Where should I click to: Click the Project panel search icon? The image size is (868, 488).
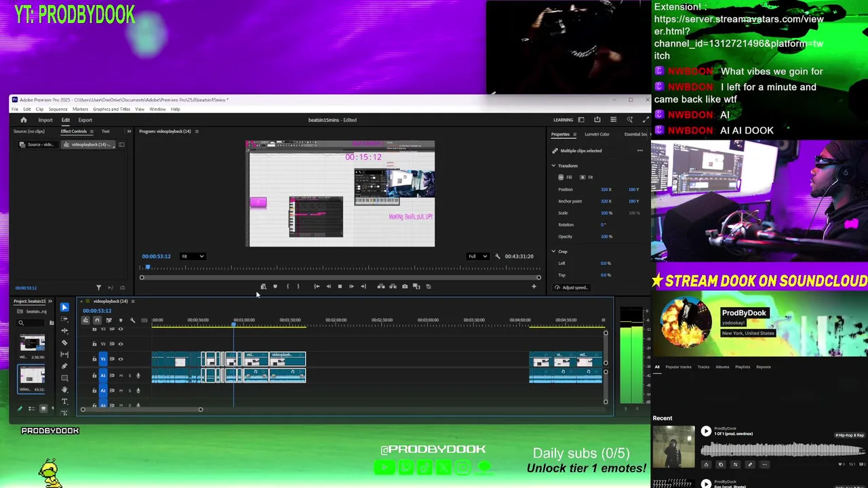[x=21, y=323]
